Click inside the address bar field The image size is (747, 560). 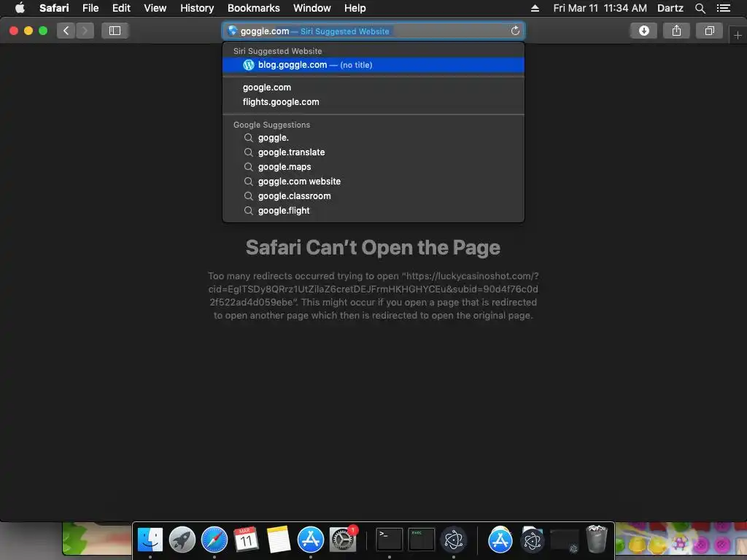[373, 31]
